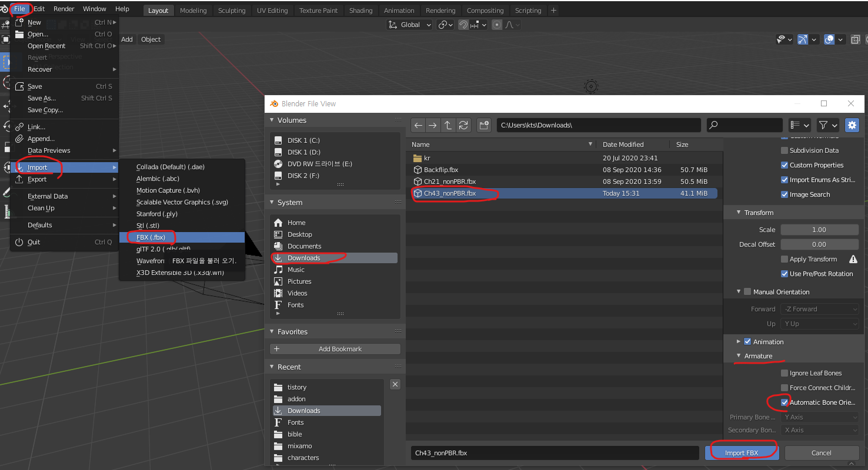Image resolution: width=868 pixels, height=470 pixels.
Task: Toggle Automatic Bone Orientation checkbox
Action: pyautogui.click(x=784, y=402)
